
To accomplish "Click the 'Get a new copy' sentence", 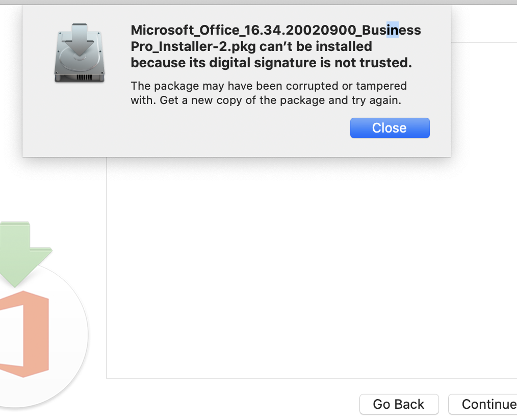I will pyautogui.click(x=280, y=100).
